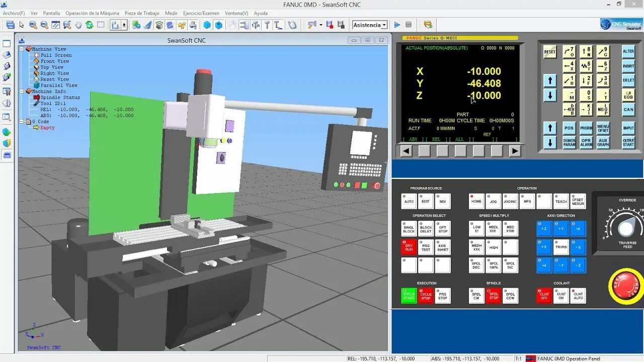Click the 9/G keypad key
This screenshot has height=362, width=644.
pos(603,52)
